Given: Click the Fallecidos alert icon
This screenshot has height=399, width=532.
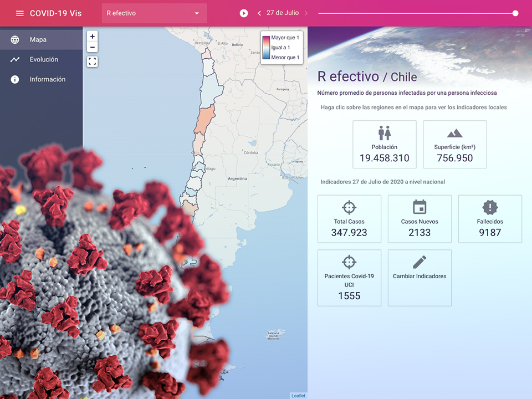Looking at the screenshot, I should click(490, 207).
